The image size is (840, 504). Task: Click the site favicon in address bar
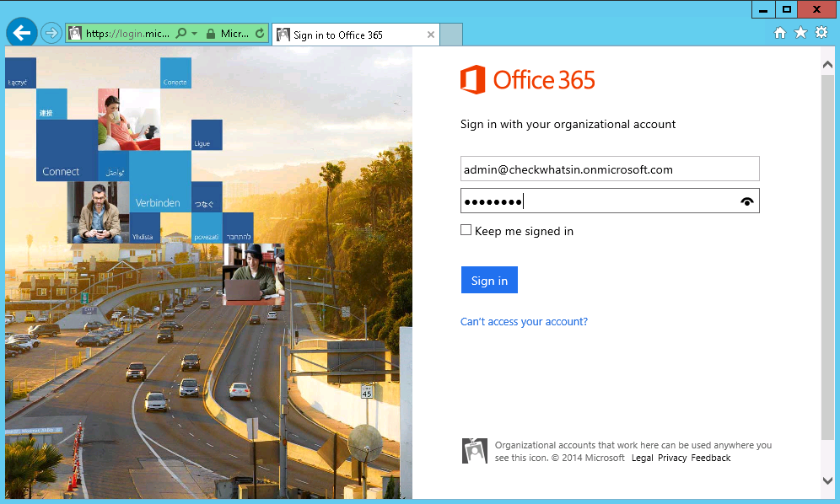[x=75, y=33]
